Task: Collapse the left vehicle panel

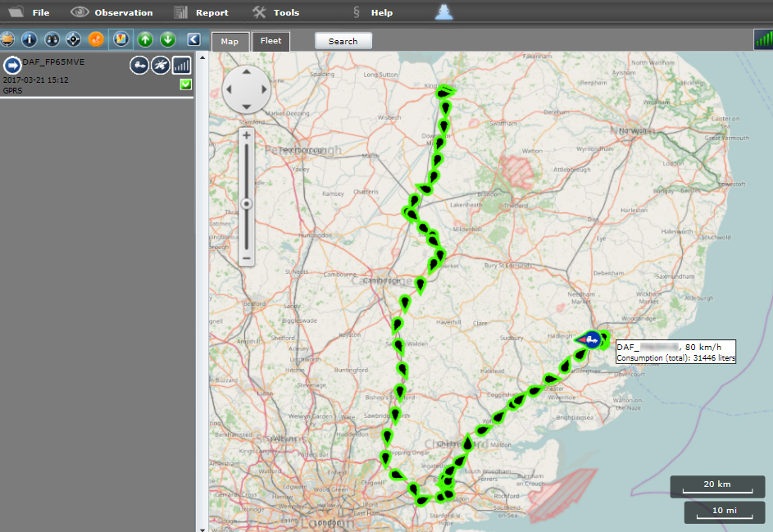Action: [x=193, y=39]
